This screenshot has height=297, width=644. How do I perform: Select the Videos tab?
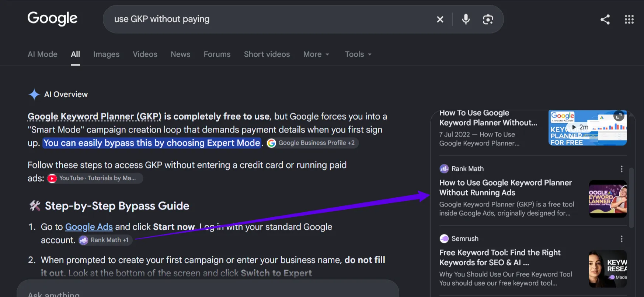click(x=145, y=54)
